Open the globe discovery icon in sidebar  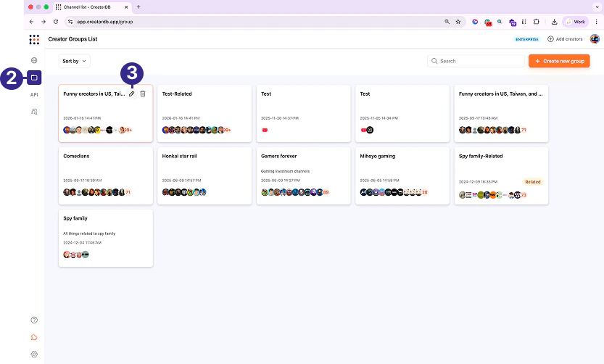34,60
